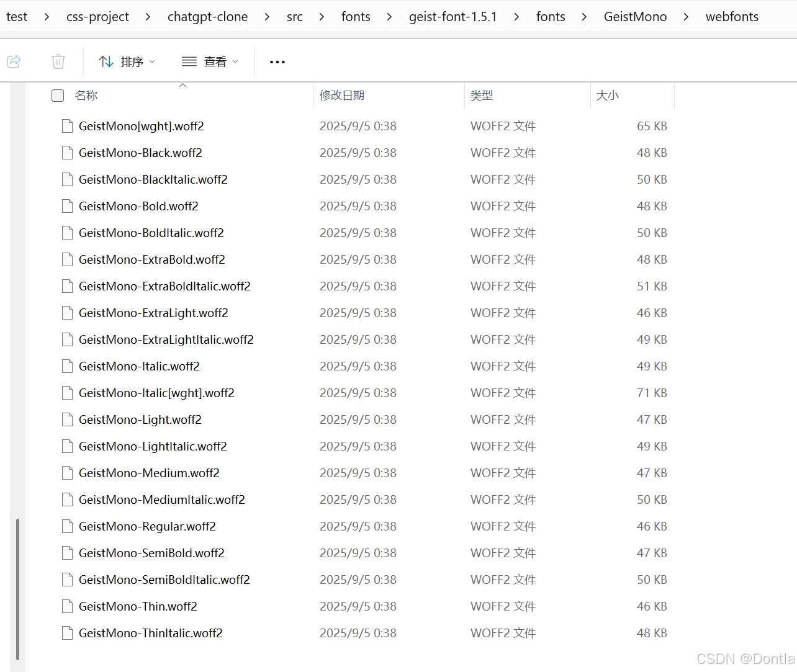Select the file name GeistMono-ExtraBoldItalic.woff2

[x=164, y=286]
